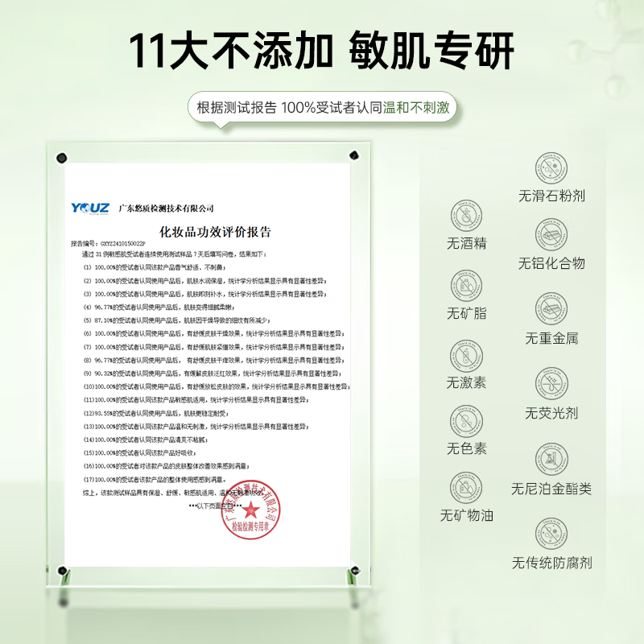Image resolution: width=644 pixels, height=644 pixels.
Task: Click the 无尼泊金酯类 flask icon
Action: click(x=552, y=457)
